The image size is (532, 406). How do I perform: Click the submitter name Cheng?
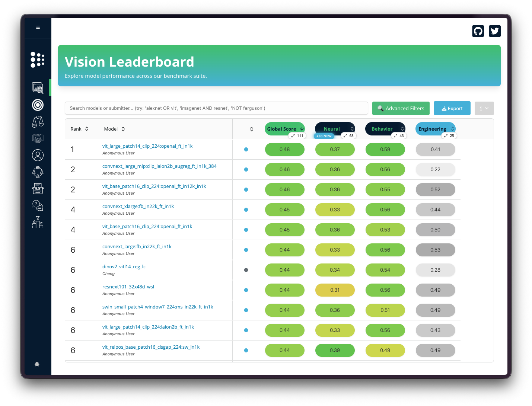[x=108, y=274]
